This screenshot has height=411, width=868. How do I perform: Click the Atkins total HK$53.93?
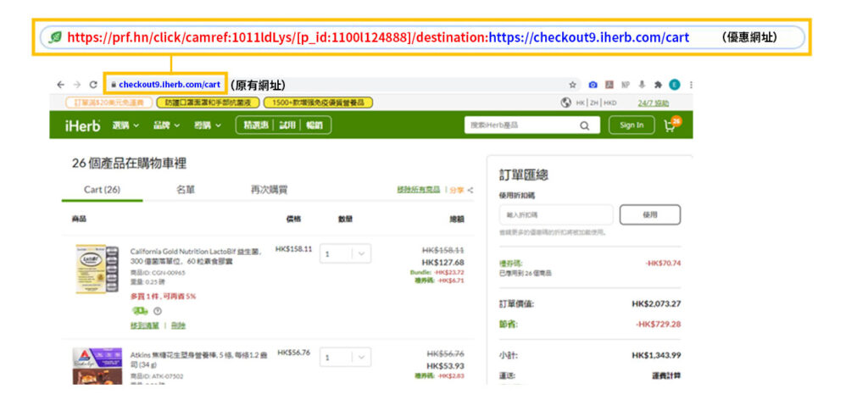click(445, 365)
